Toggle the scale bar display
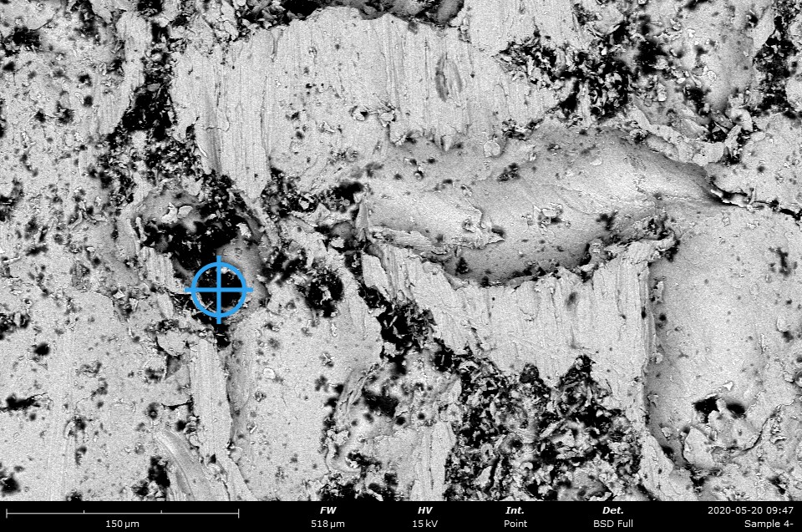Screen dimensions: 802x532 (124, 514)
